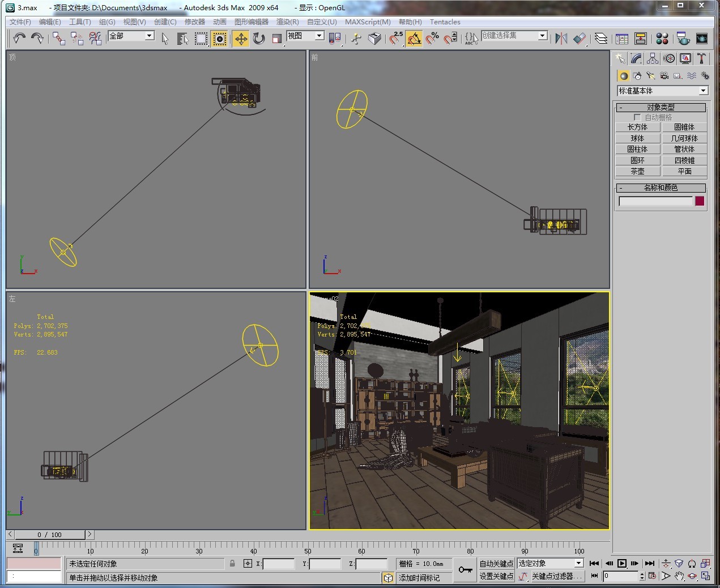Screen dimensions: 720x588
Task: Click time slider 0 / 100 handle
Action: coord(49,535)
